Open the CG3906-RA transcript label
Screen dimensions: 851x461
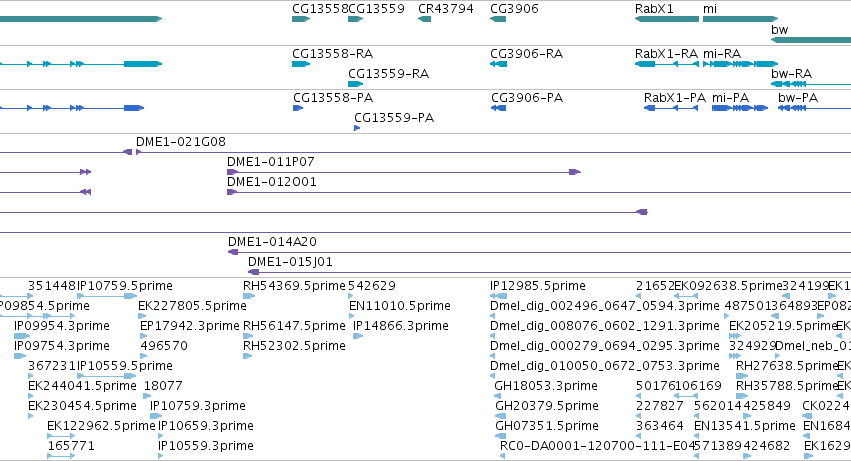pos(526,54)
